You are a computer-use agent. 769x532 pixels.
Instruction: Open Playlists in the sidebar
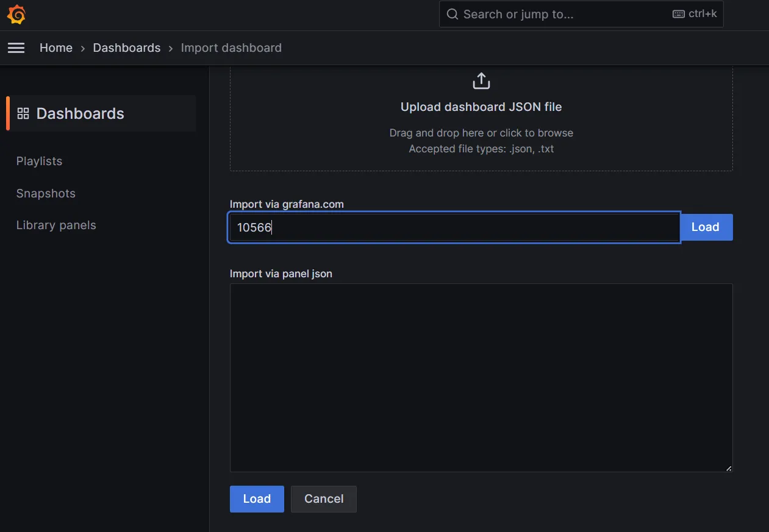tap(39, 161)
